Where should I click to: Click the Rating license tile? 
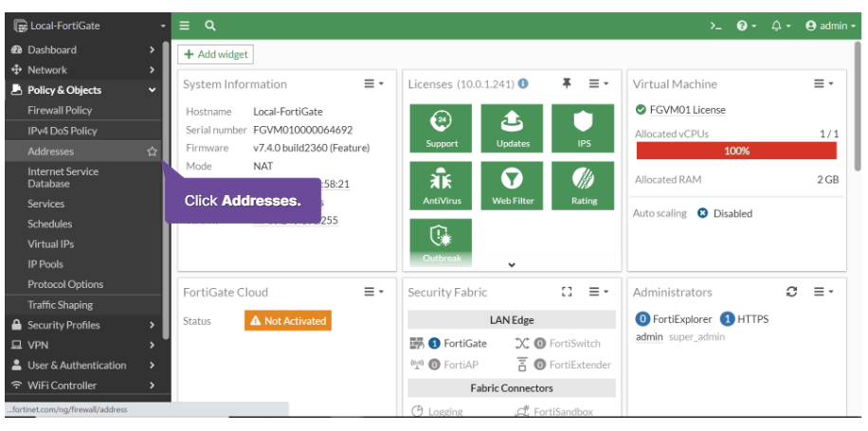pyautogui.click(x=583, y=186)
